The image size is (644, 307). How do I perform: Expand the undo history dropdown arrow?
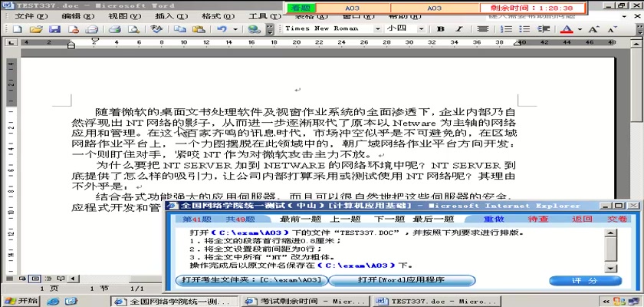pyautogui.click(x=235, y=28)
